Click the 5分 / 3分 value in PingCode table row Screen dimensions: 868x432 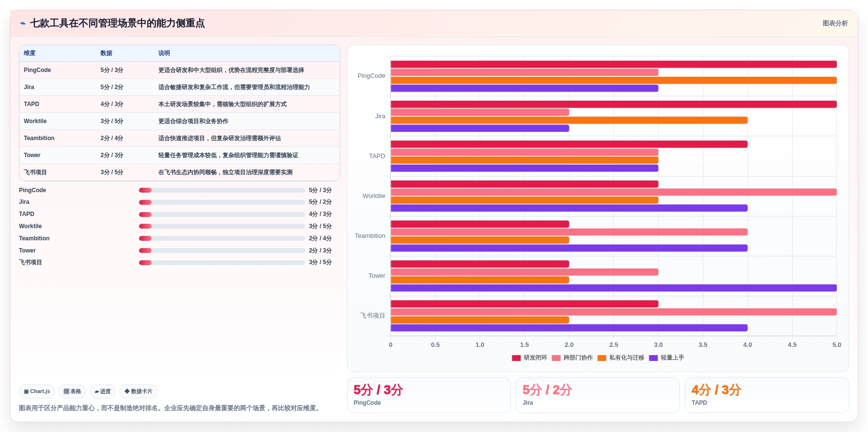112,70
